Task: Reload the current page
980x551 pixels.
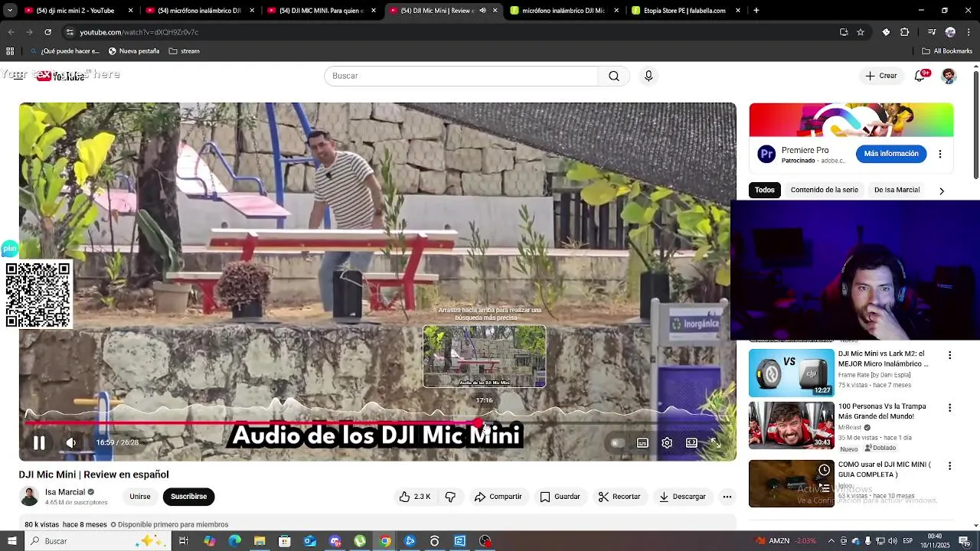Action: [47, 32]
